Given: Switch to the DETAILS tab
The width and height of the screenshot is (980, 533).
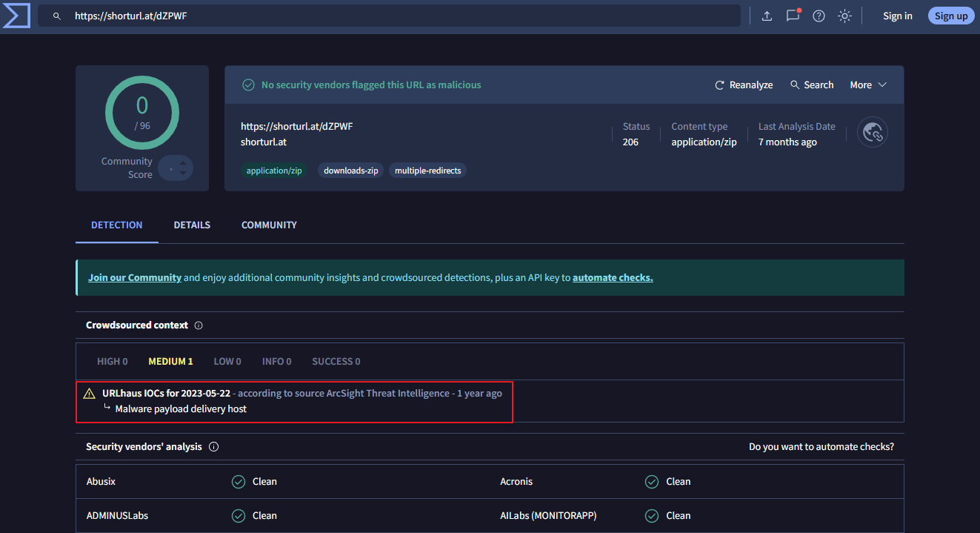Looking at the screenshot, I should (192, 225).
